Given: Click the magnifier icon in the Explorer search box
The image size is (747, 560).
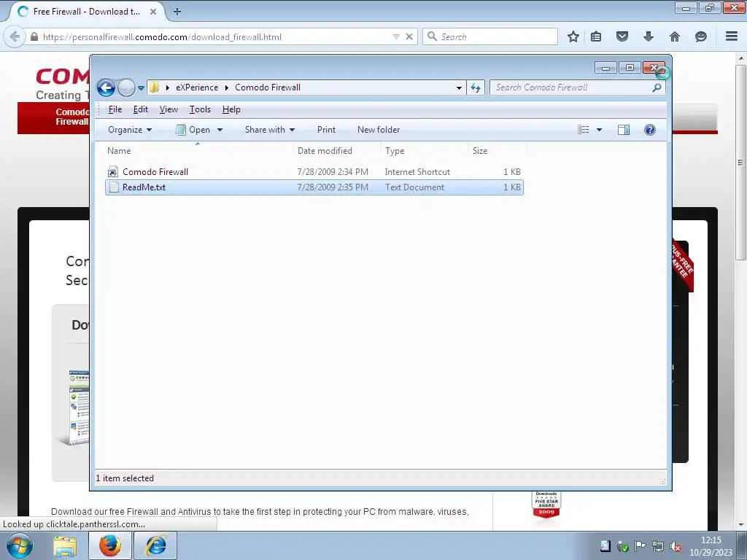Looking at the screenshot, I should point(657,87).
